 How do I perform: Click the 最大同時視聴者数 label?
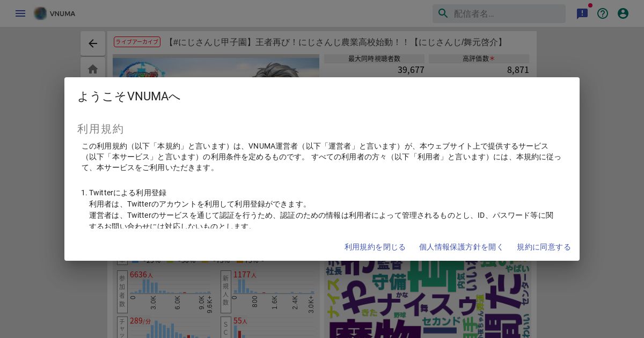[x=374, y=58]
